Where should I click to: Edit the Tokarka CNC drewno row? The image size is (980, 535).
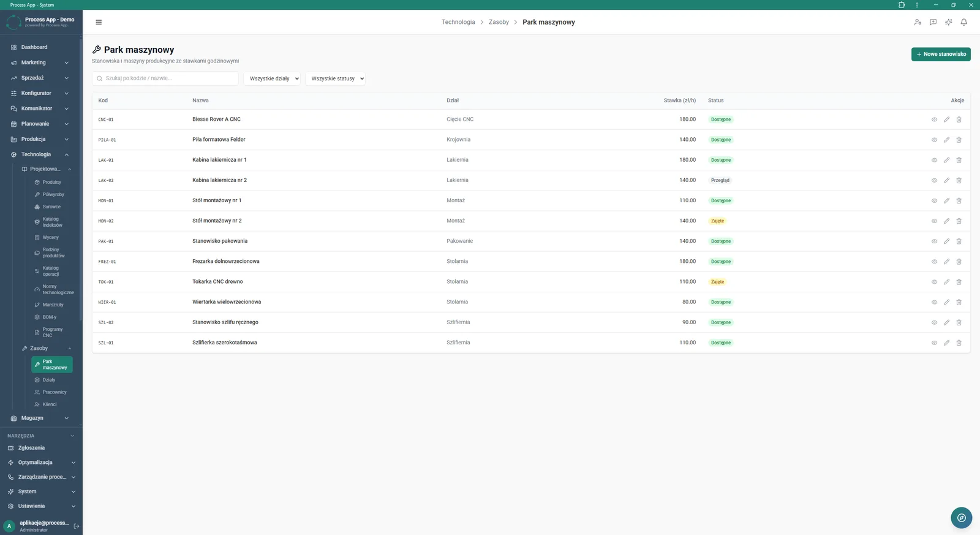(x=946, y=282)
